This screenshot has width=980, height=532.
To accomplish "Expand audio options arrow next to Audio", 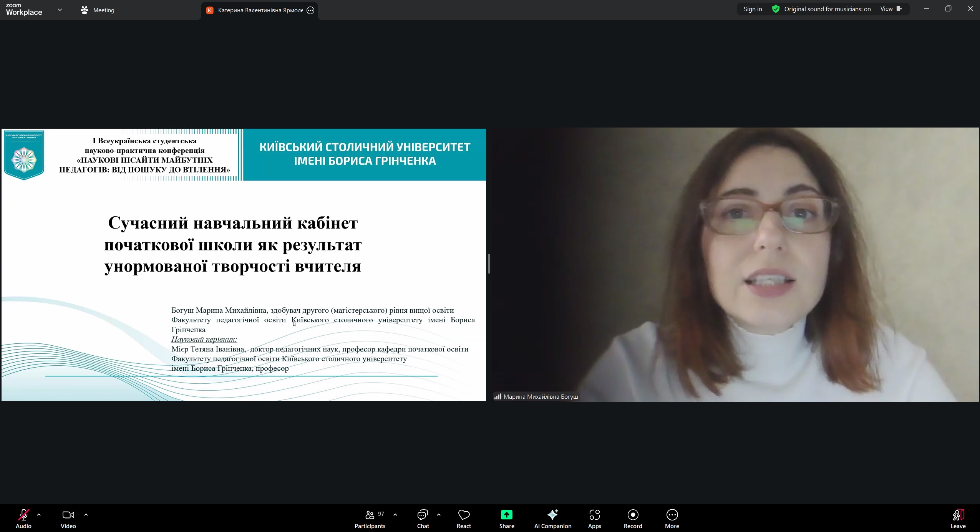I will point(39,515).
